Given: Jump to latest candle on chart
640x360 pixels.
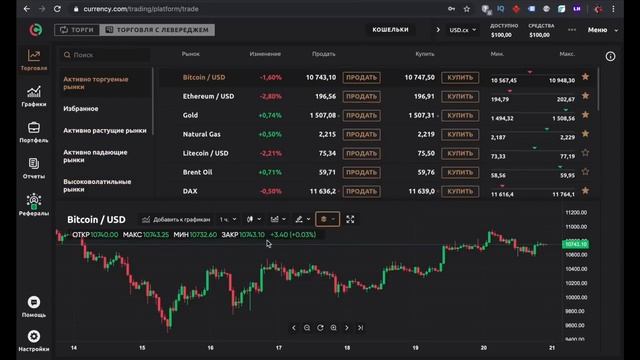Looking at the screenshot, I should point(360,328).
